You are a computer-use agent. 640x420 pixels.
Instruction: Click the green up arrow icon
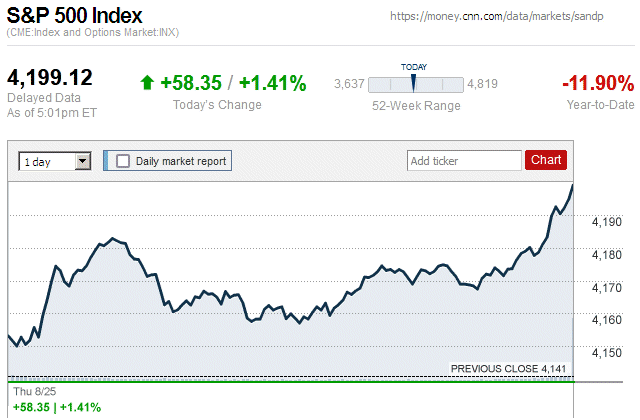click(148, 83)
